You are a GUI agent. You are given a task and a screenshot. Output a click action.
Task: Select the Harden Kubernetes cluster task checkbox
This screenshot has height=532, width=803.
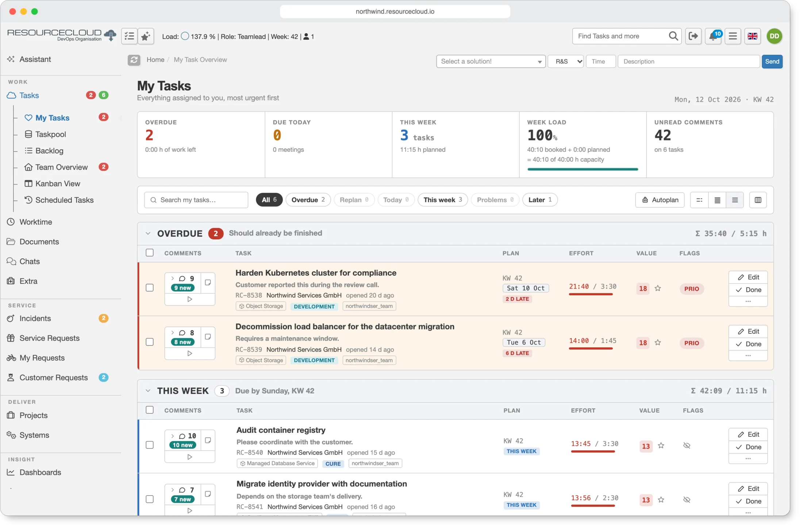(x=150, y=288)
